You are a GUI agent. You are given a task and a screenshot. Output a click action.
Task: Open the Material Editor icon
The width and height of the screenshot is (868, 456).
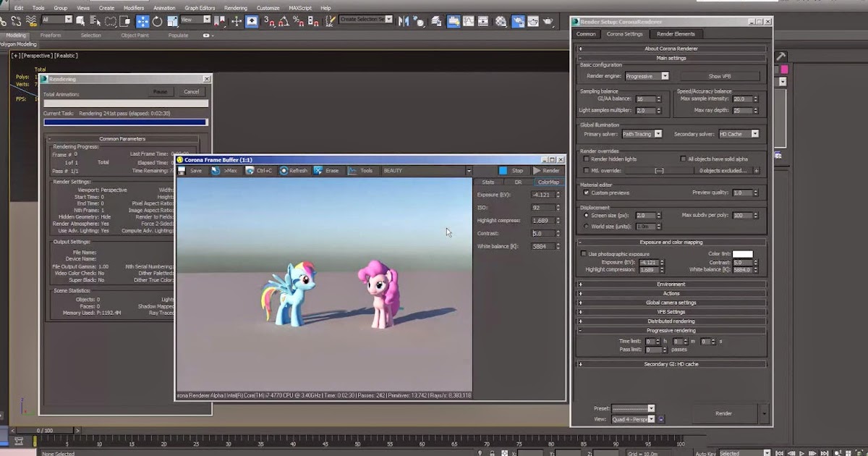pos(501,22)
